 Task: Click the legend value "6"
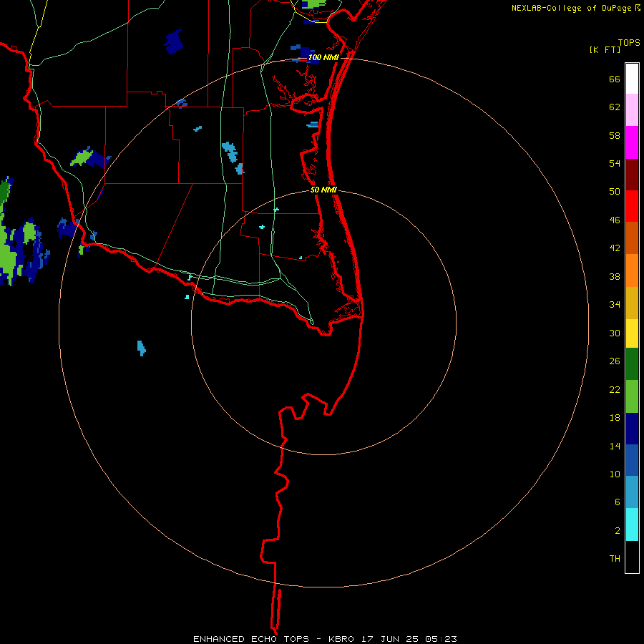click(x=618, y=502)
